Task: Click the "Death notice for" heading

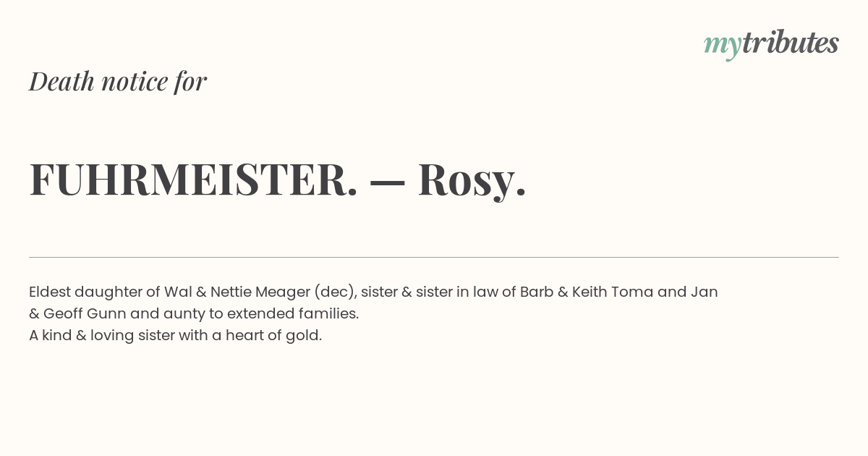Action: pyautogui.click(x=118, y=81)
